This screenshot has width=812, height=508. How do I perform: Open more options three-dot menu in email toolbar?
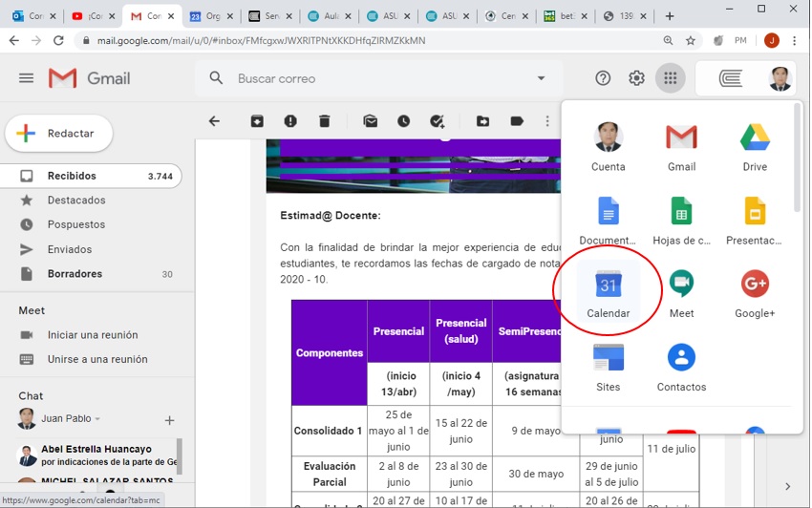[x=547, y=121]
